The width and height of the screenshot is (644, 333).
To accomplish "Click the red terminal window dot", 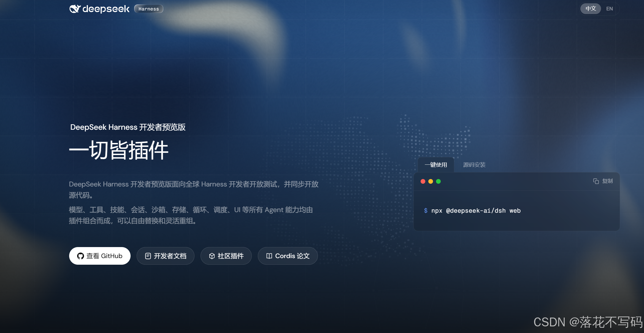I will point(423,181).
